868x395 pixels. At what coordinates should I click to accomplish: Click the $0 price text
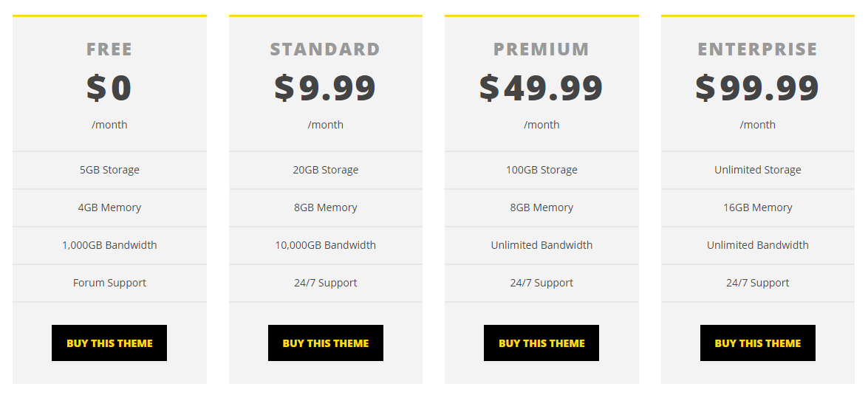109,87
